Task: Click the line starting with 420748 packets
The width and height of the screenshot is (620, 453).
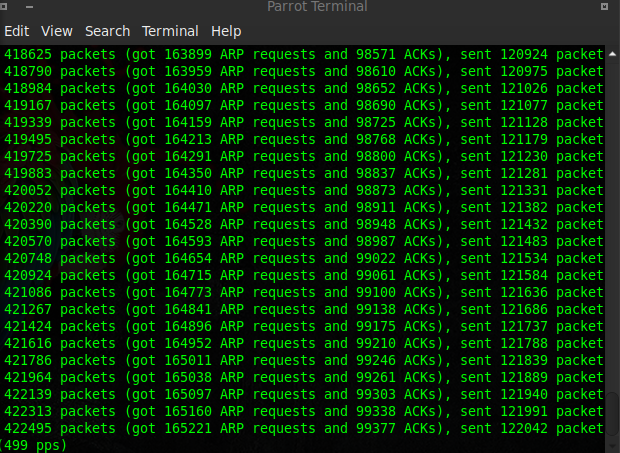Action: pyautogui.click(x=304, y=258)
